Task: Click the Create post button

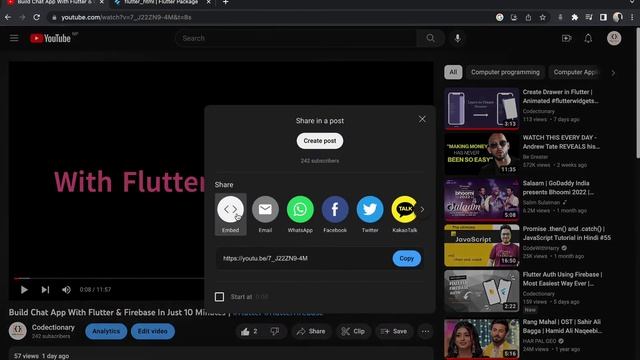Action: point(320,141)
